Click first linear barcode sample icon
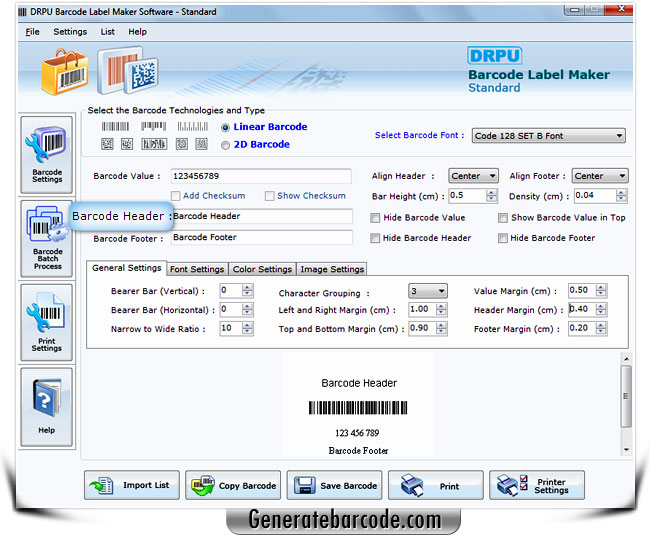Screen dimensions: 650x535 [x=115, y=126]
